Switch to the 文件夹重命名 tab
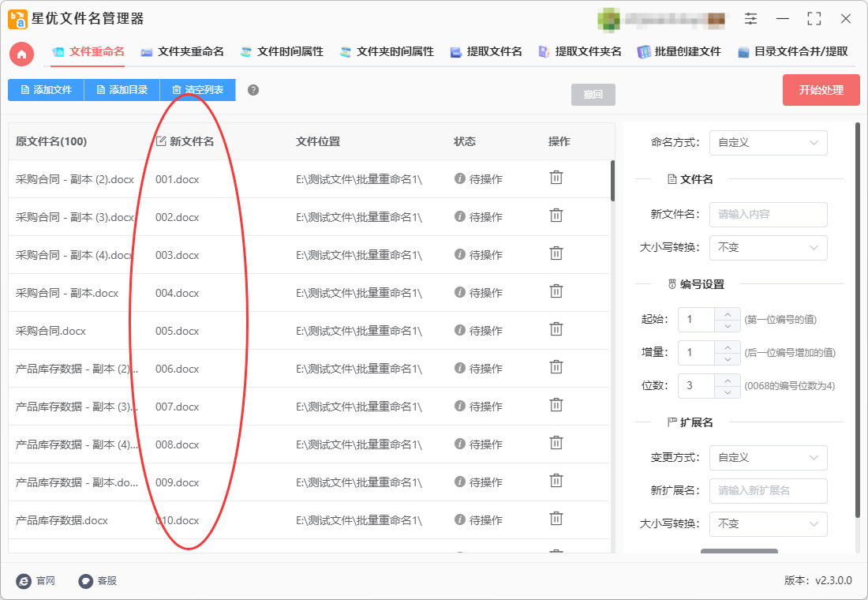This screenshot has width=868, height=600. (x=183, y=52)
